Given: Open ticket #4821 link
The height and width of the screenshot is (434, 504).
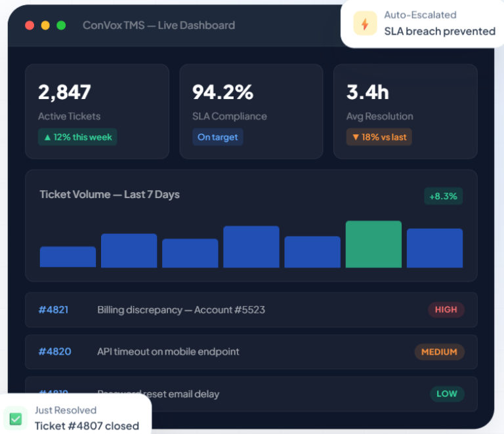Looking at the screenshot, I should tap(53, 310).
